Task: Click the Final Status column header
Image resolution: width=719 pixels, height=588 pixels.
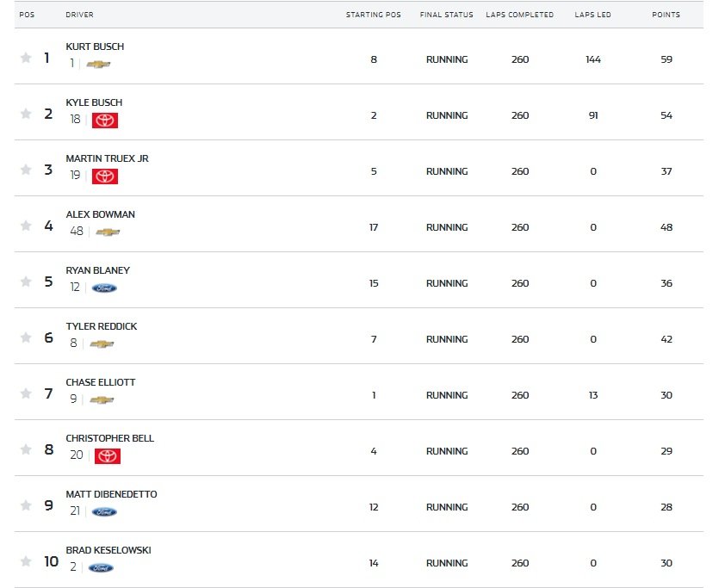Action: pyautogui.click(x=446, y=15)
